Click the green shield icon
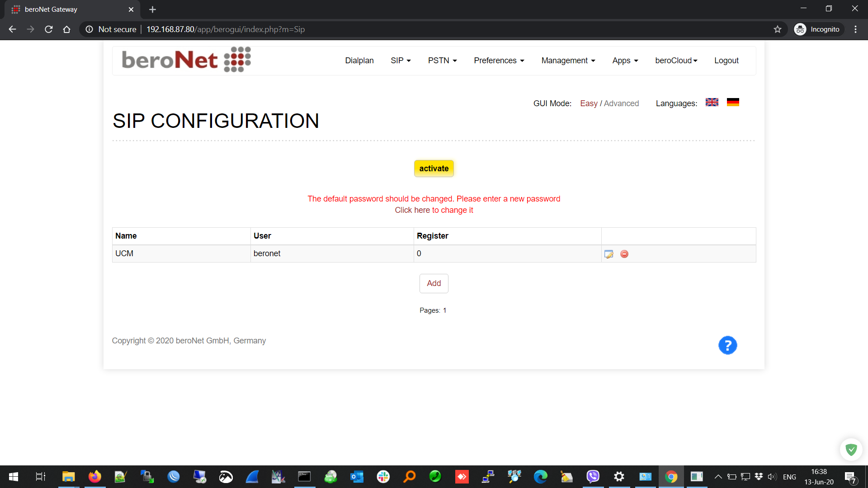The width and height of the screenshot is (868, 488). tap(851, 449)
